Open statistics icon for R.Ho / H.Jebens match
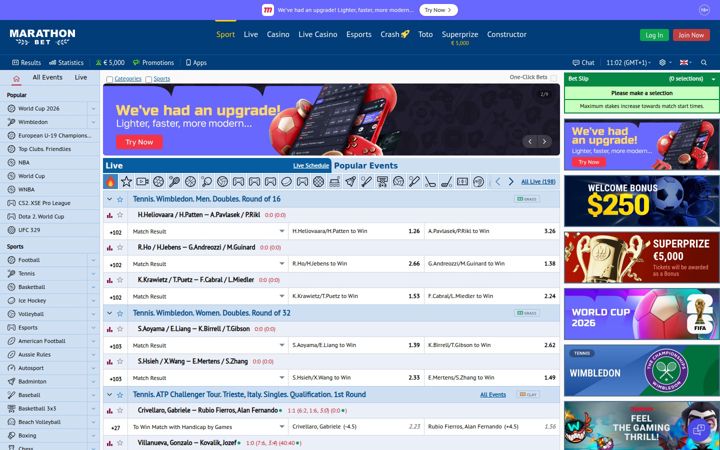Viewport: 720px width, 450px height. pos(110,248)
